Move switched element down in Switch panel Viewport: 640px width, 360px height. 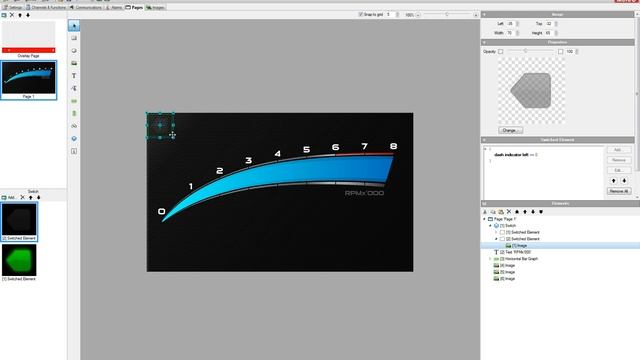pos(39,198)
